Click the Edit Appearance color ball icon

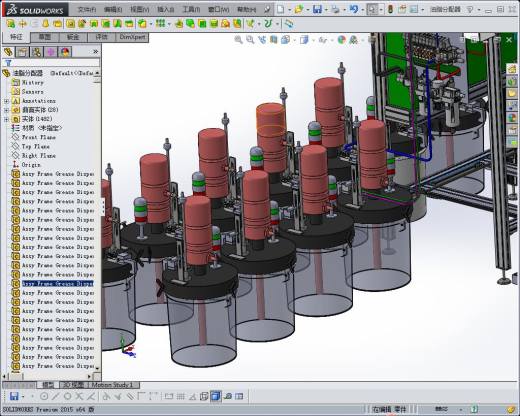click(x=342, y=40)
